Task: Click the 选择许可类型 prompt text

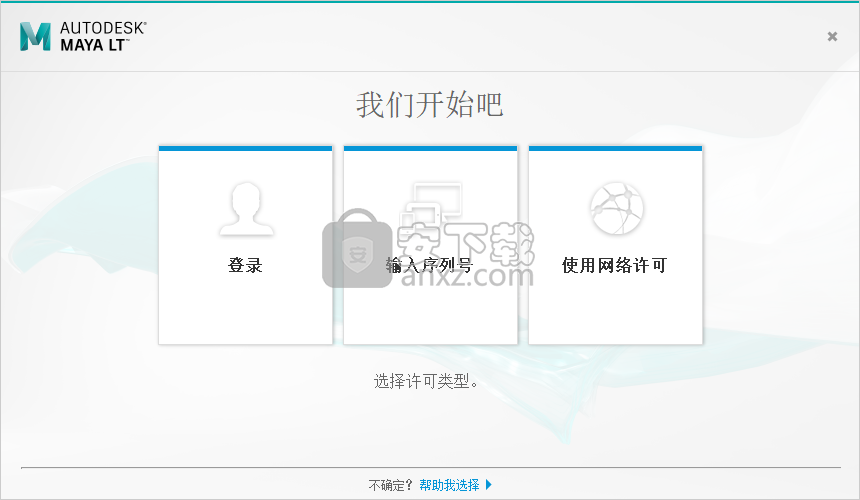Action: (426, 380)
